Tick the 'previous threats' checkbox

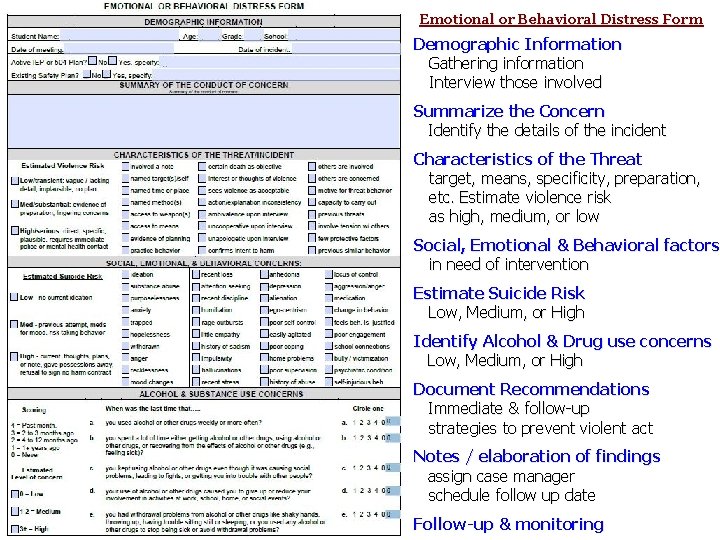(x=312, y=214)
